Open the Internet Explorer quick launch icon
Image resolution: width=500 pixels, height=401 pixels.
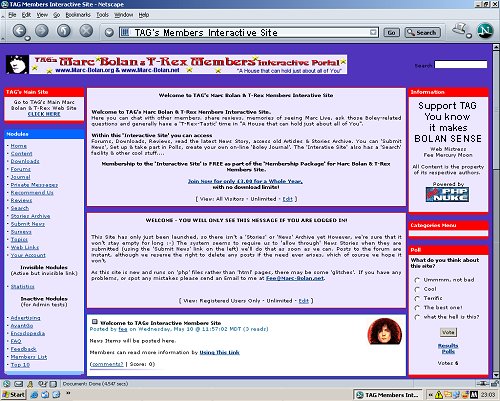(x=34, y=395)
